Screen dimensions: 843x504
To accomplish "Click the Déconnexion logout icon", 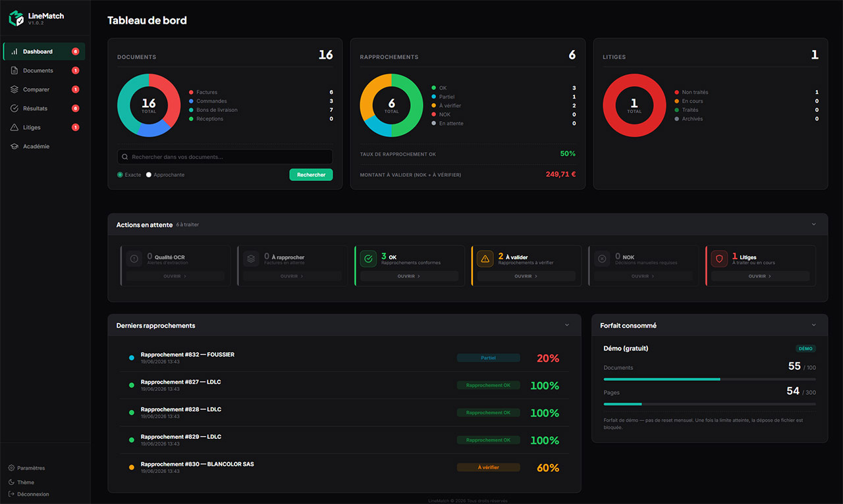I will pyautogui.click(x=11, y=494).
